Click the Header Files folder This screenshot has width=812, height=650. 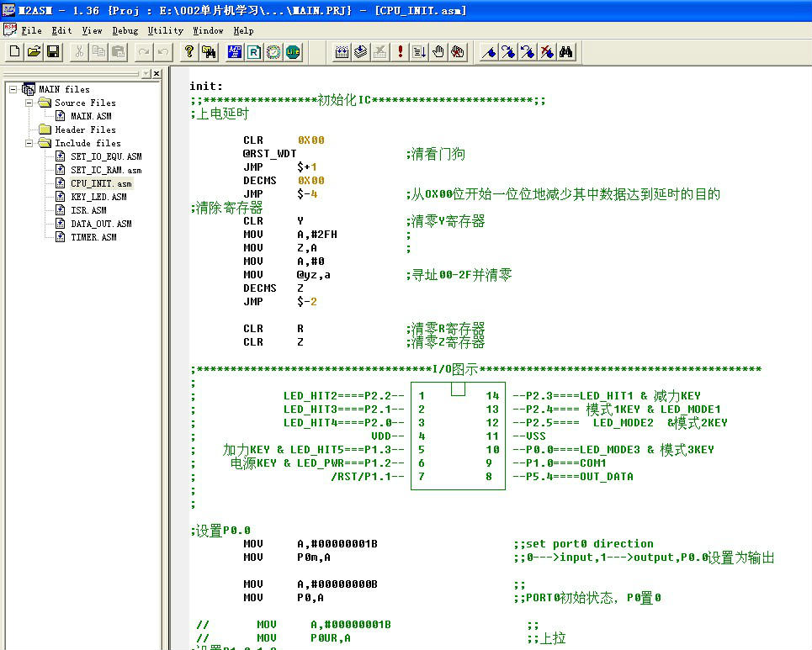click(85, 129)
